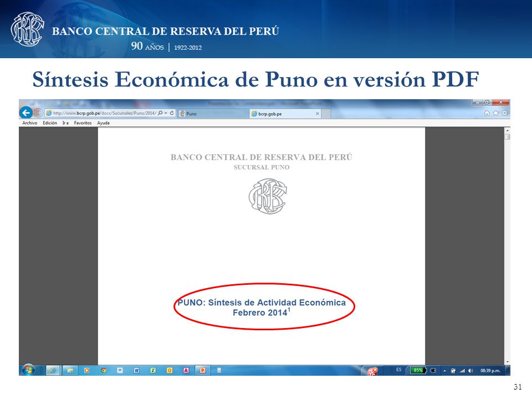Open a new blank tab

[x=326, y=114]
